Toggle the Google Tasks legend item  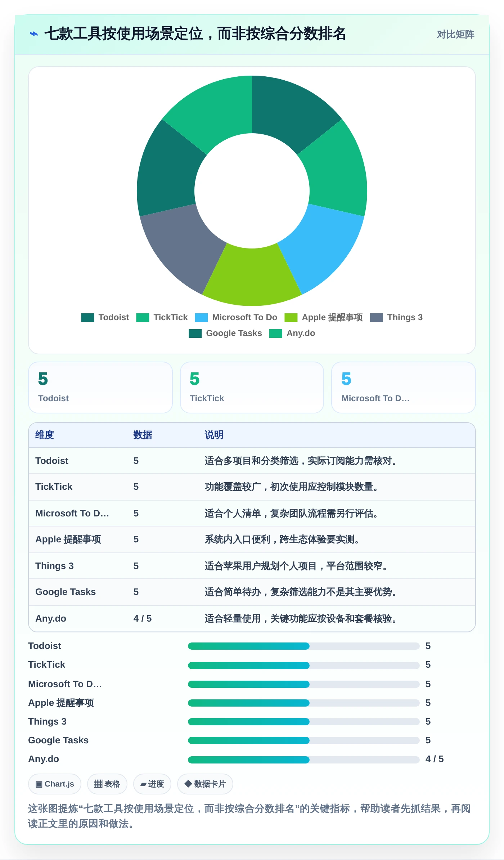[x=225, y=333]
